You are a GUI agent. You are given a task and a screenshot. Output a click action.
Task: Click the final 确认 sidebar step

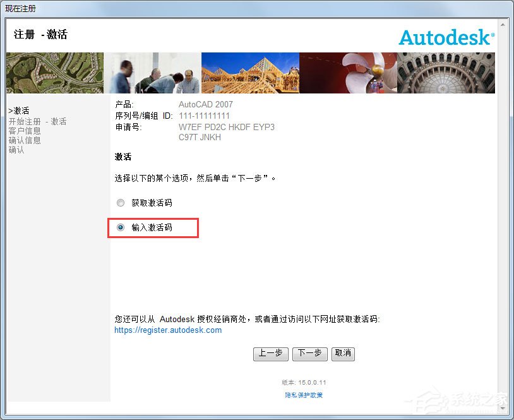pyautogui.click(x=16, y=150)
